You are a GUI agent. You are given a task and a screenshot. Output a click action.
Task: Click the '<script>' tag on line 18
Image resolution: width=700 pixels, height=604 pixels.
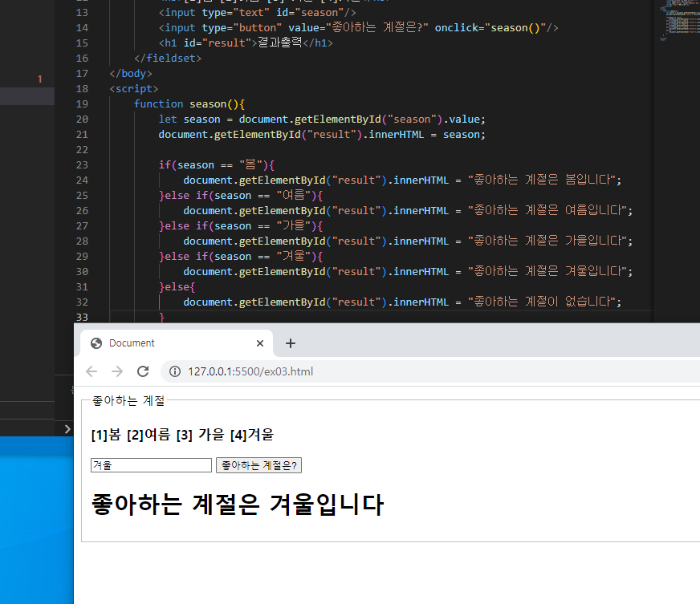[x=134, y=89]
